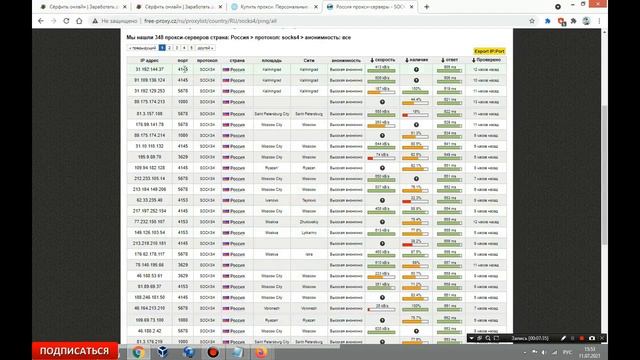640x360 pixels.
Task: Open the globe application in the taskbar
Action: pos(188,352)
